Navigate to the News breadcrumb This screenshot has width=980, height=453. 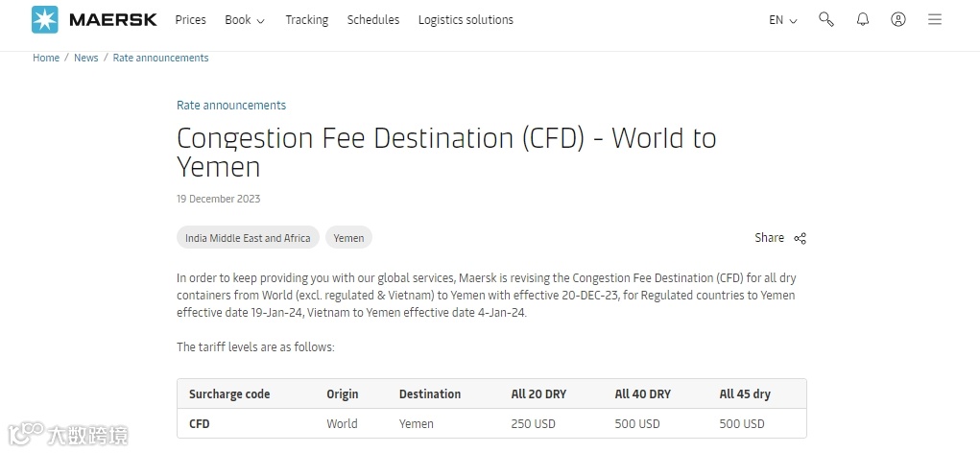pyautogui.click(x=86, y=58)
